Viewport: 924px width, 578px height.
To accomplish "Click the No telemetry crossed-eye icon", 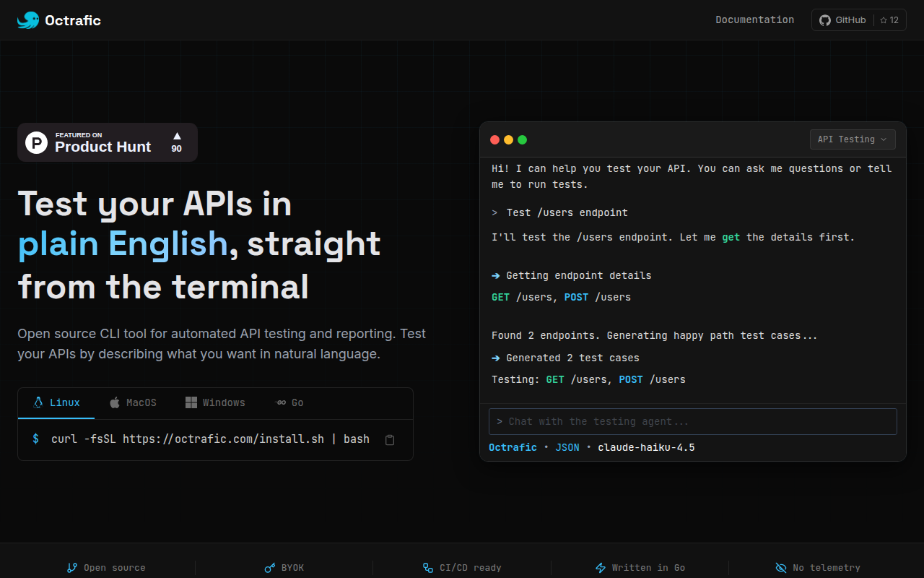I will (781, 568).
